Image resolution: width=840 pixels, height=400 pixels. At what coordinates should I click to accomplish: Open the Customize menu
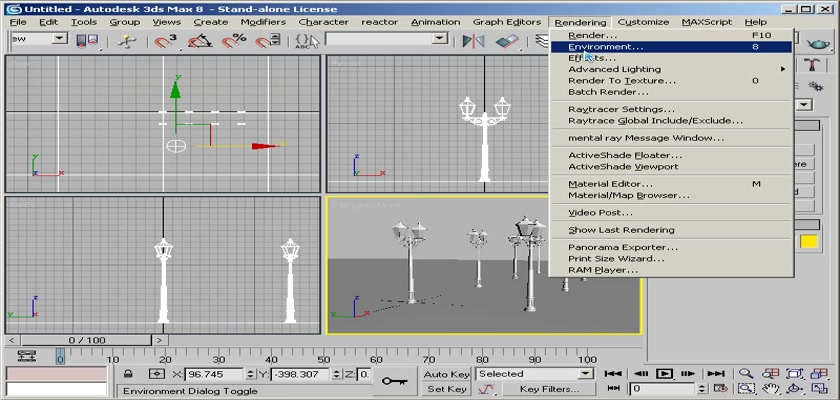(x=643, y=22)
